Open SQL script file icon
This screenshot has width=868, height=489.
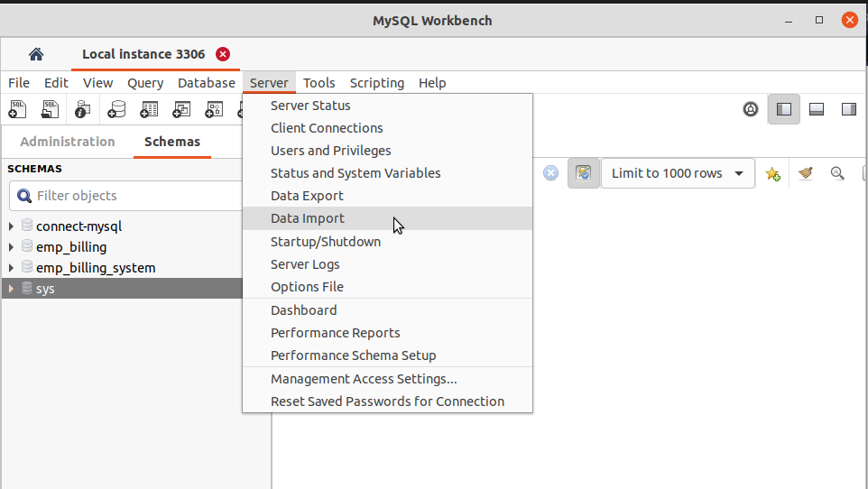tap(51, 110)
